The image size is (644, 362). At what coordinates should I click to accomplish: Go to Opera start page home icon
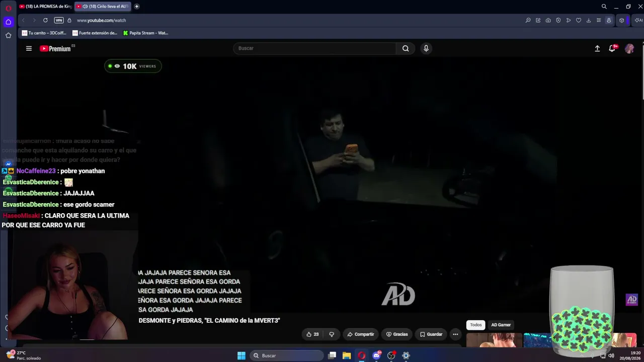[9, 22]
